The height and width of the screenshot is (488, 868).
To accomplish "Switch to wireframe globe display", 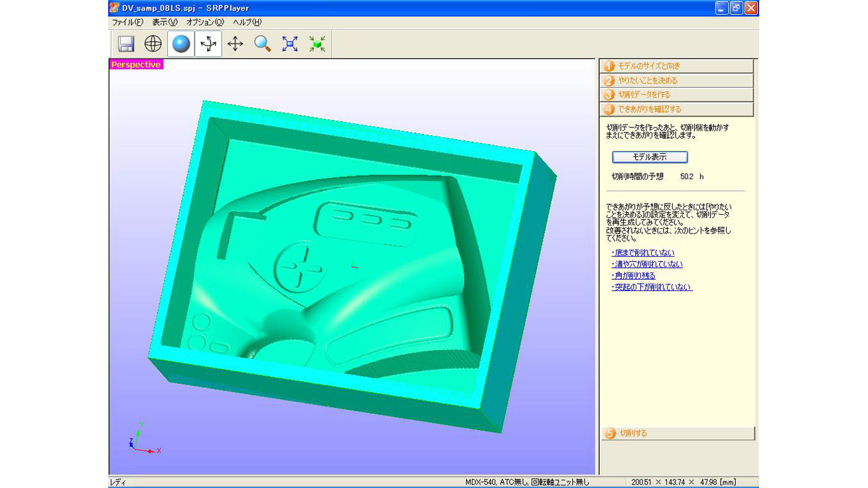I will coord(153,44).
